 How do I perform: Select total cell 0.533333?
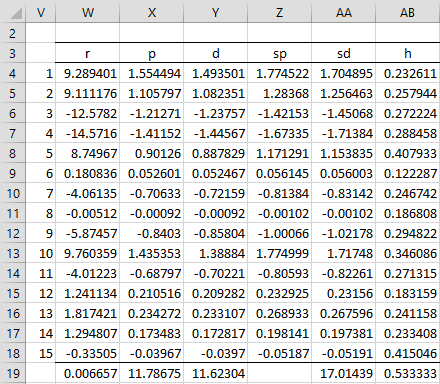tap(408, 373)
